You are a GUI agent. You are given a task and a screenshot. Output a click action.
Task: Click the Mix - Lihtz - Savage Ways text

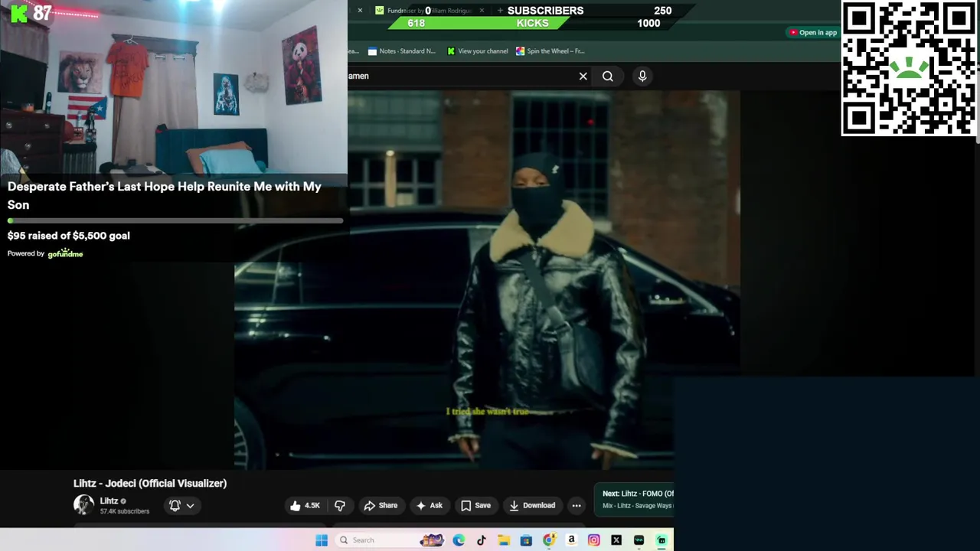637,506
